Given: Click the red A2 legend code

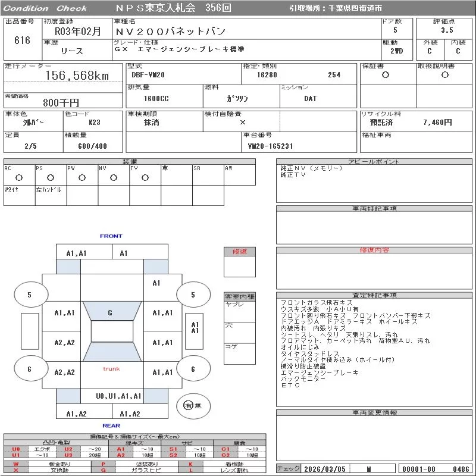Looking at the screenshot, I should coord(121,455).
